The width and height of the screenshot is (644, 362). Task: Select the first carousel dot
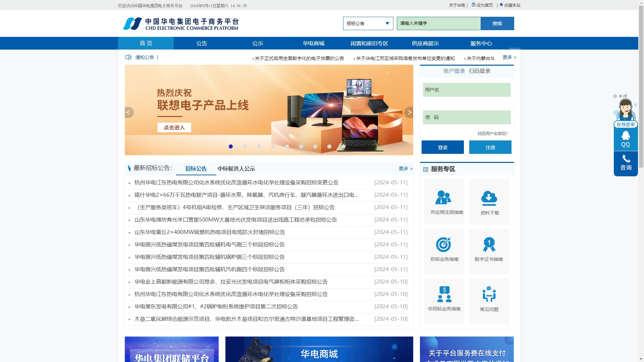click(231, 146)
